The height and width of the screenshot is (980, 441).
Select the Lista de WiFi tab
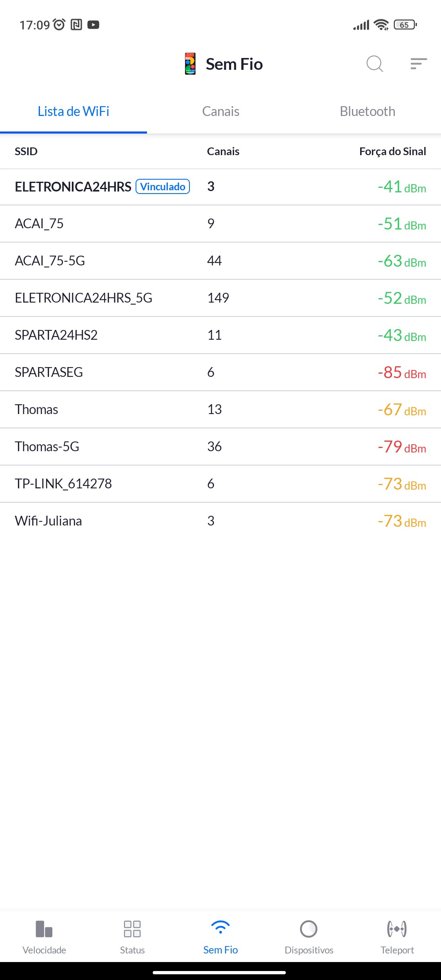pyautogui.click(x=73, y=111)
